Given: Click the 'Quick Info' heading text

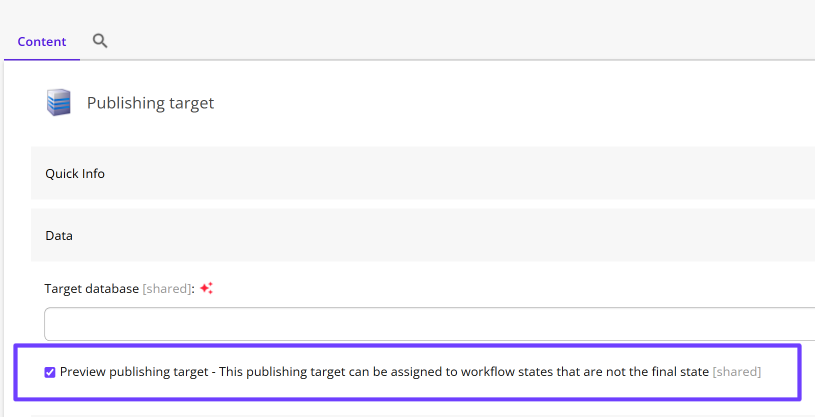Looking at the screenshot, I should [x=75, y=174].
